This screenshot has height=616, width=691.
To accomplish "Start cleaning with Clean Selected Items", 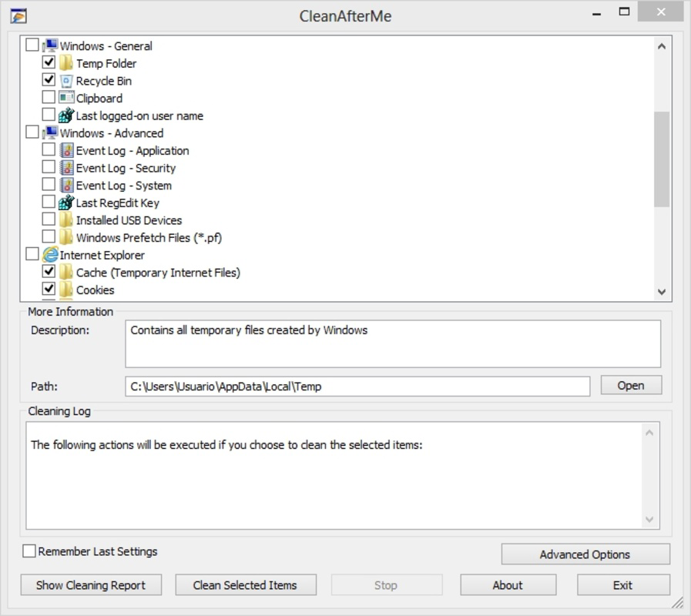I will coord(246,585).
